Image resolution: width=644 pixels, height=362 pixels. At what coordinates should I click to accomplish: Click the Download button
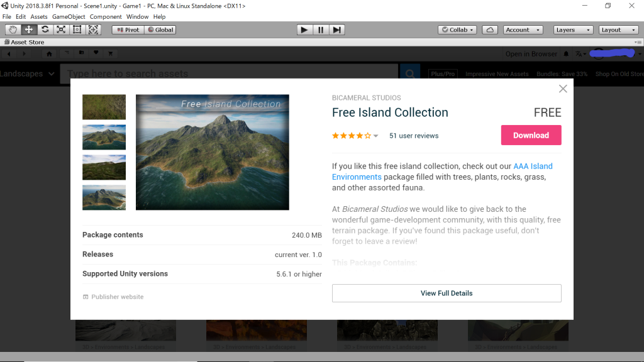tap(531, 135)
